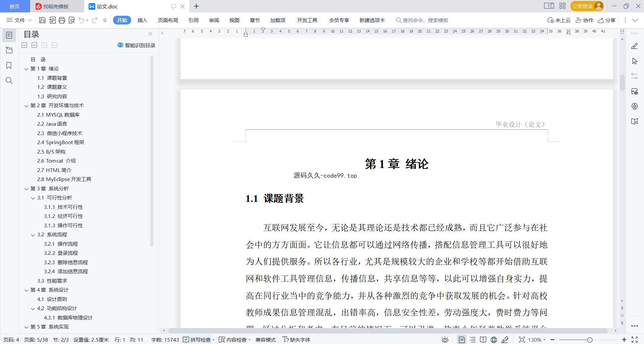Click the fullscreen icon in status bar
The height and width of the screenshot is (344, 644).
coord(635,340)
